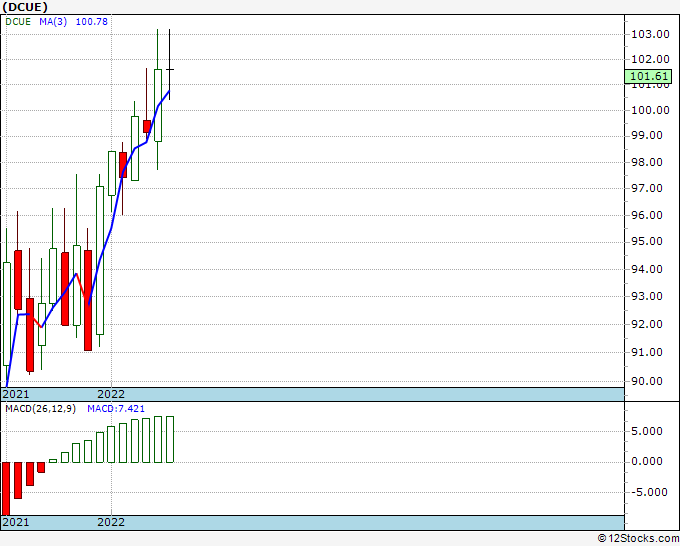
Task: Click the moving average value 100.78
Action: click(x=92, y=22)
